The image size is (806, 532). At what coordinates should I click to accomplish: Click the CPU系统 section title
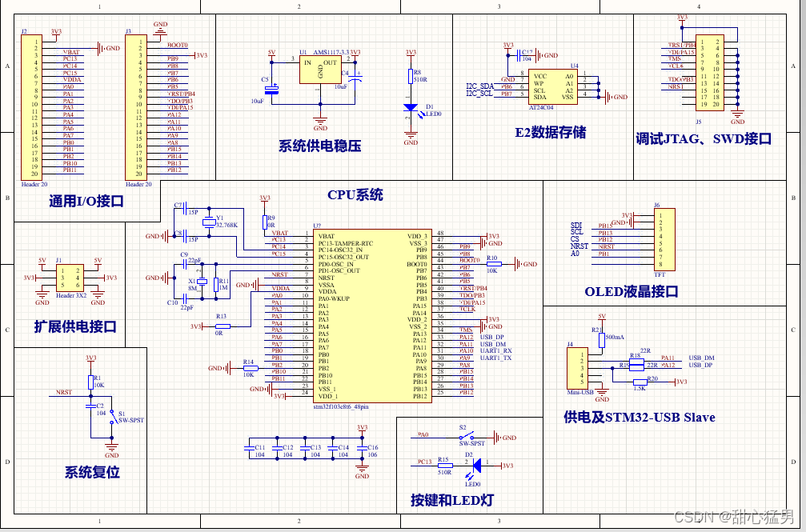click(x=355, y=195)
